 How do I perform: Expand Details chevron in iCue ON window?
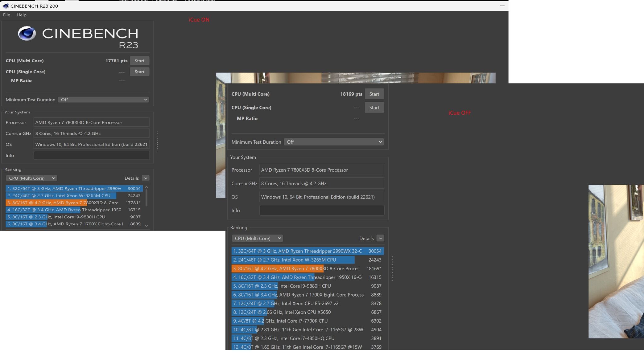point(146,178)
